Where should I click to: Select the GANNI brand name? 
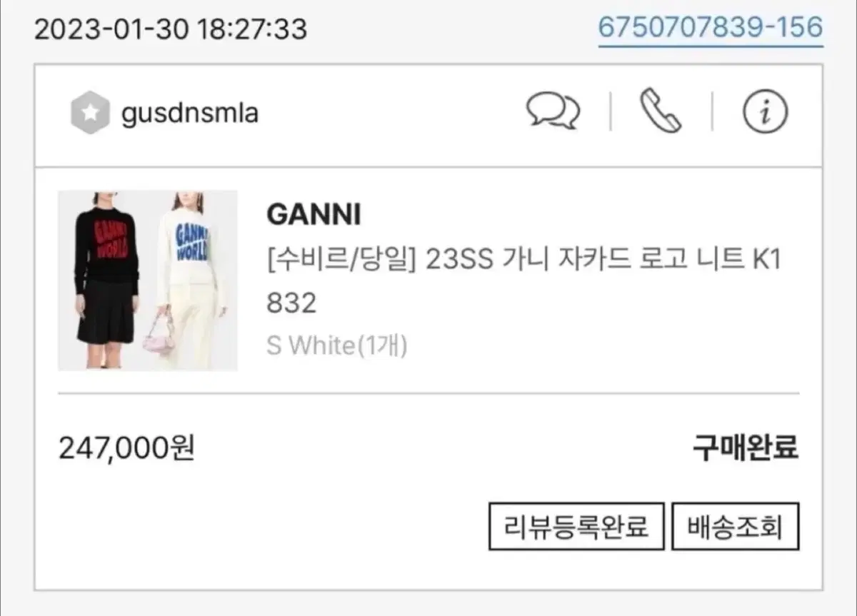314,214
